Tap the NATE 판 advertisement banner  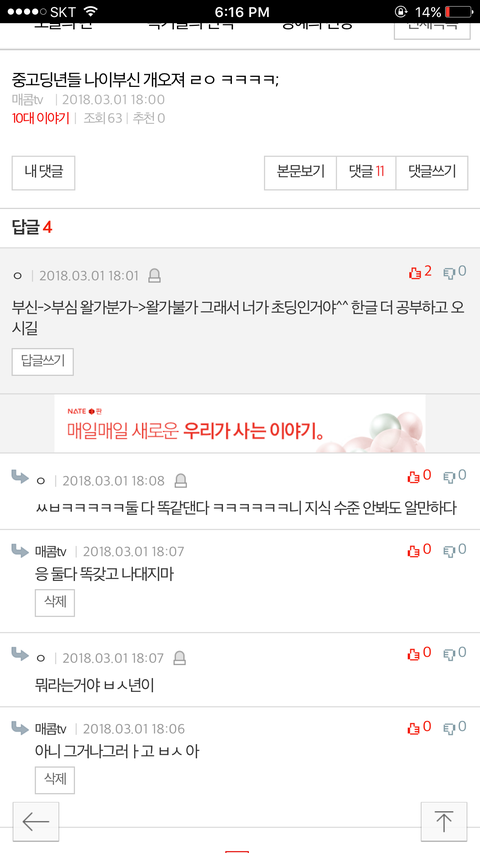click(240, 424)
